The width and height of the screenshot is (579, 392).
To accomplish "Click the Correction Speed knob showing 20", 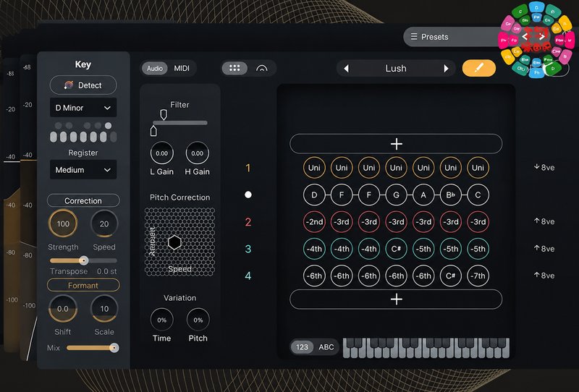I will click(x=104, y=223).
